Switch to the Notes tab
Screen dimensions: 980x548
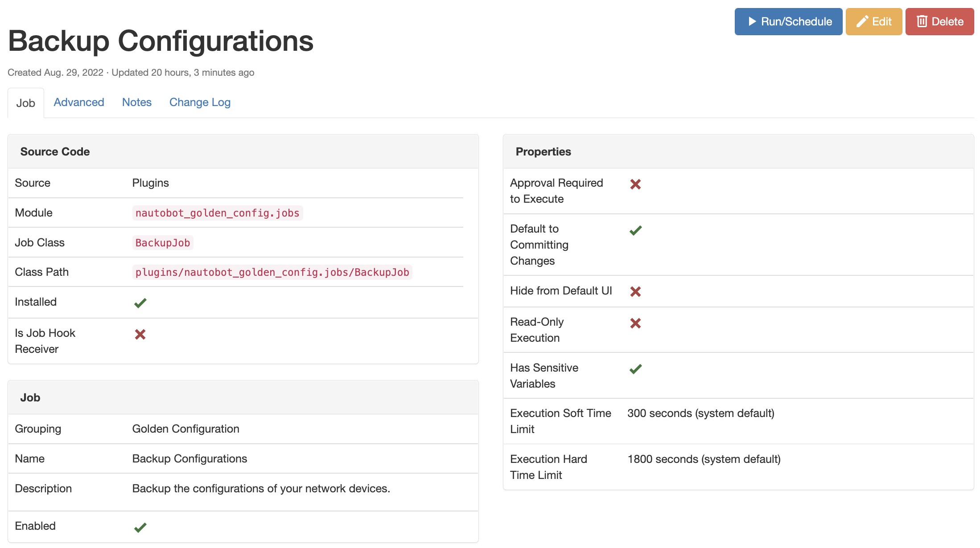[137, 102]
